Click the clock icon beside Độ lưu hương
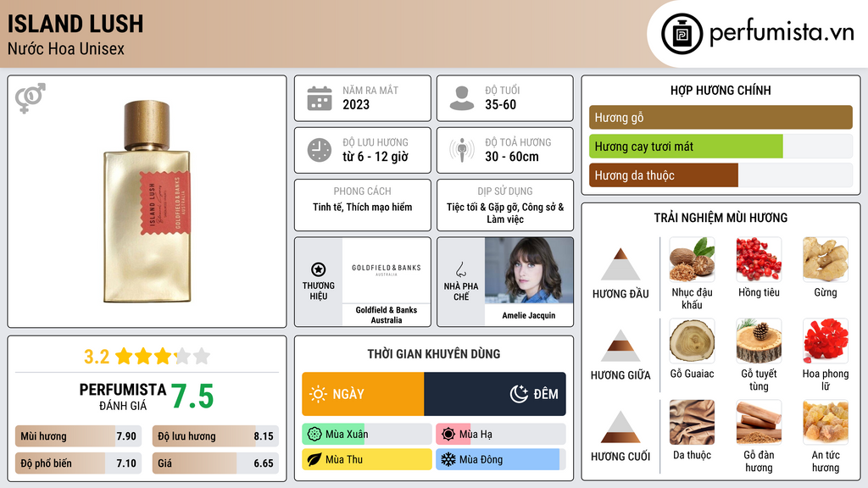Image resolution: width=868 pixels, height=488 pixels. tap(320, 150)
